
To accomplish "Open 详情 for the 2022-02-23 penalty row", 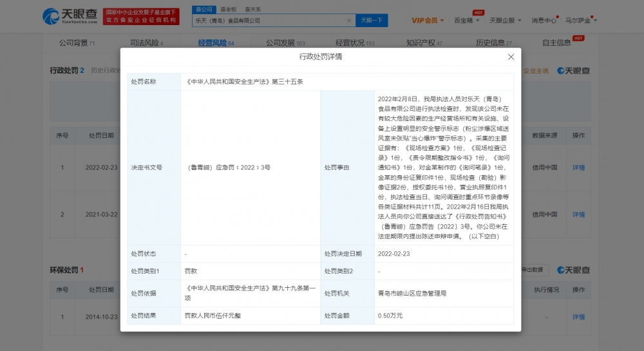I will tap(578, 167).
